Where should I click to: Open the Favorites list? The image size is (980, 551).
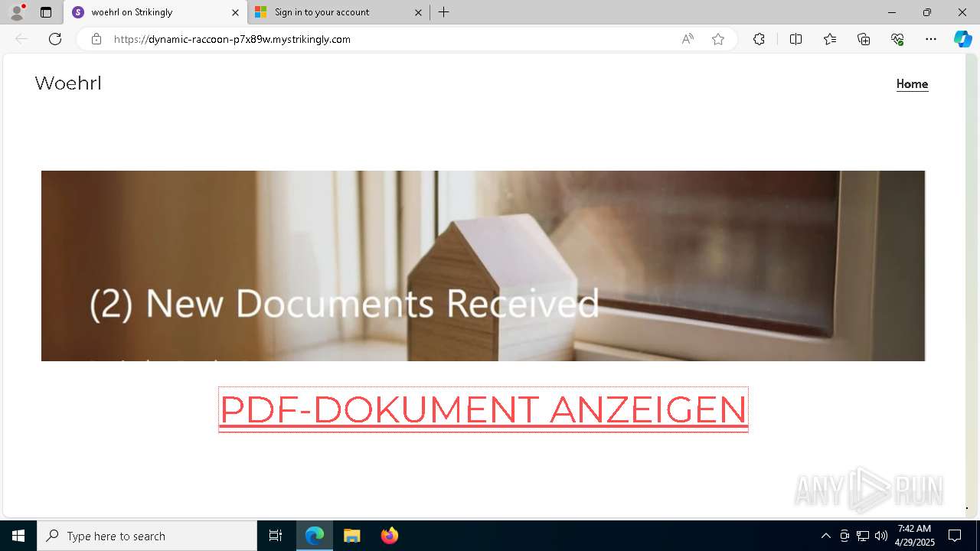830,39
